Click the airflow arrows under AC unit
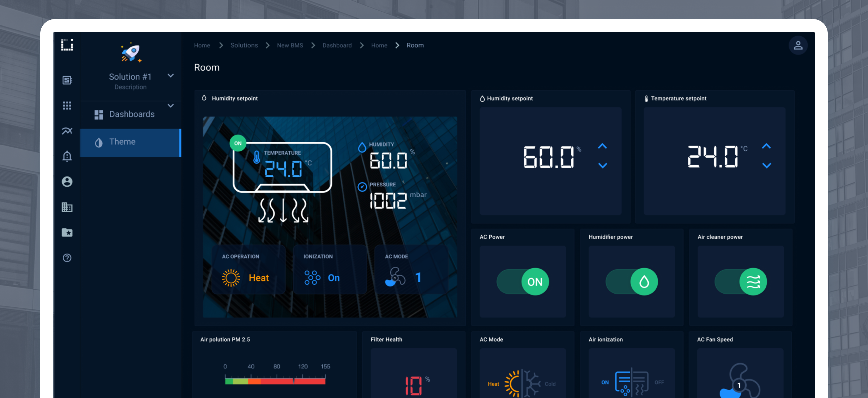 pyautogui.click(x=283, y=211)
